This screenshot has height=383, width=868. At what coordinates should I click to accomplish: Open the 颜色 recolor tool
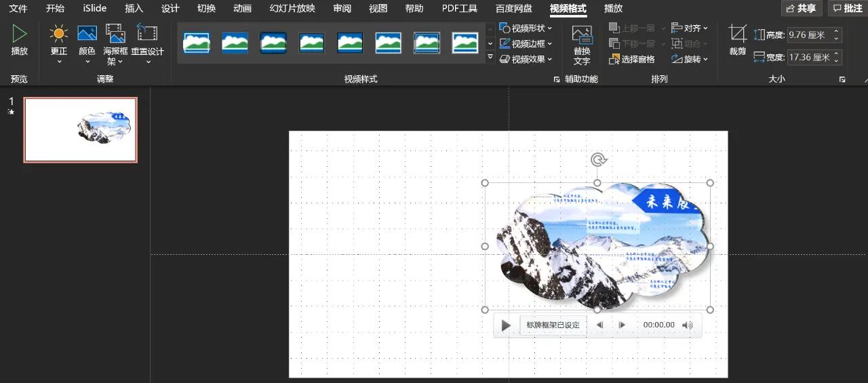tap(87, 34)
